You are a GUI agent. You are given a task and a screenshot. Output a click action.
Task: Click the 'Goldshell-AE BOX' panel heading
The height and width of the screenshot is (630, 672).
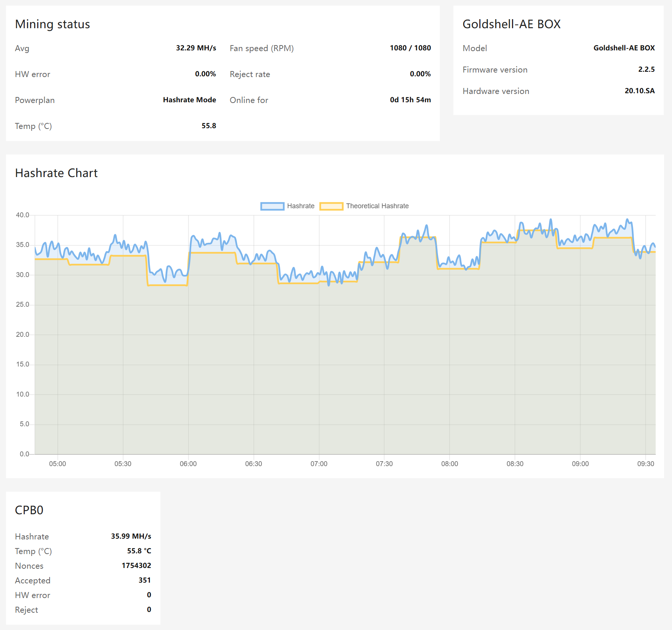click(x=512, y=24)
